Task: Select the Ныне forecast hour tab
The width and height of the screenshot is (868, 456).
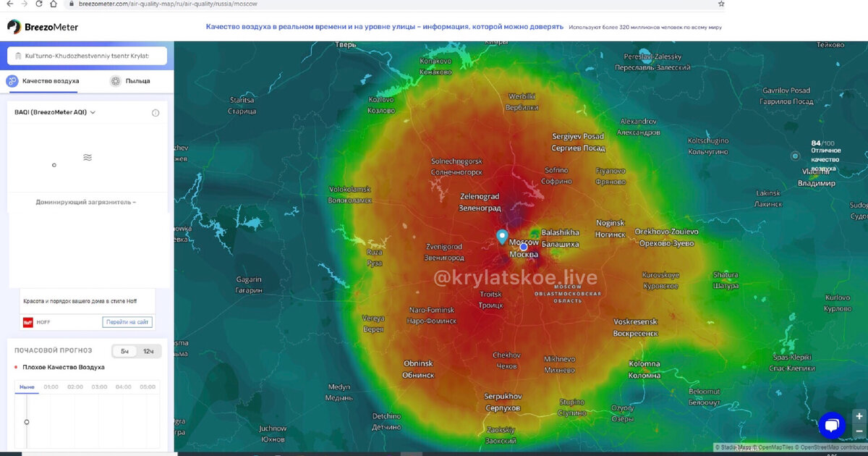Action: coord(27,387)
